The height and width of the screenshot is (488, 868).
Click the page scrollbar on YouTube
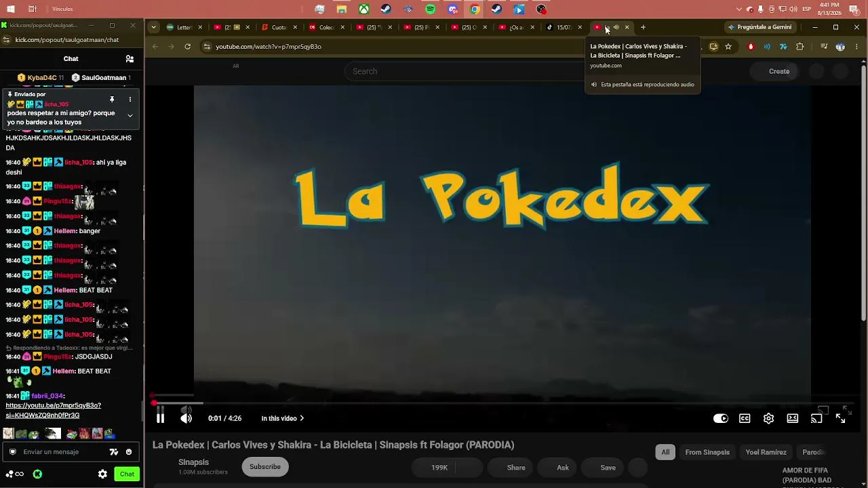click(863, 193)
